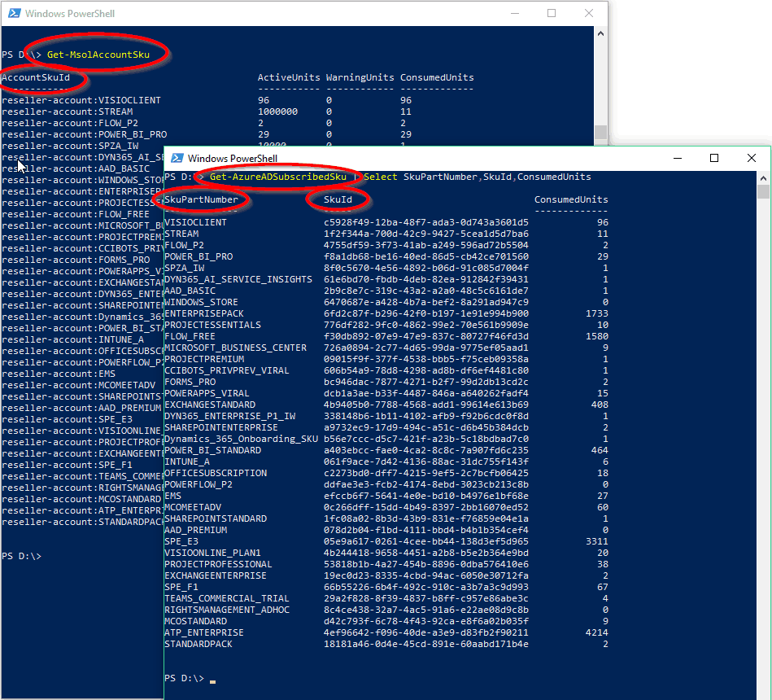Viewport: 772px width, 700px height.
Task: Click the front window PS D:\> prompt cursor
Action: coord(212,681)
